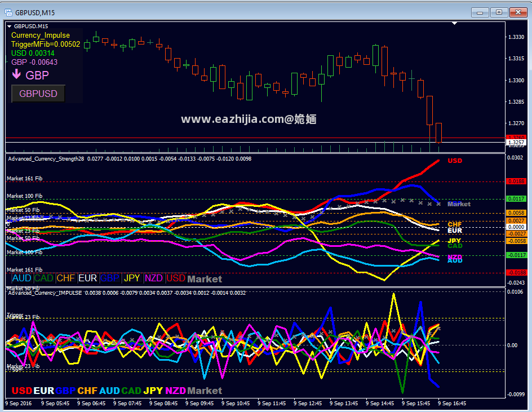Click the USD 0.00314 value
Viewport: 532px width, 412px height.
click(33, 53)
